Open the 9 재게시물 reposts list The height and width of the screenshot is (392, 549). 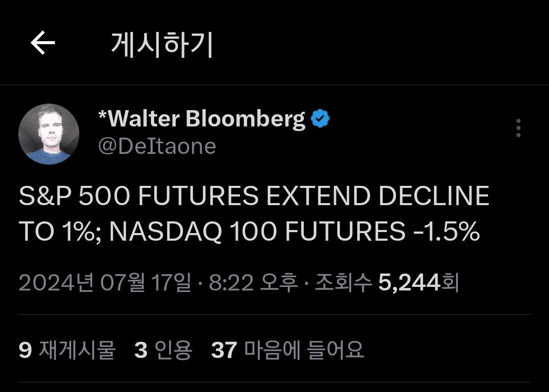point(67,350)
